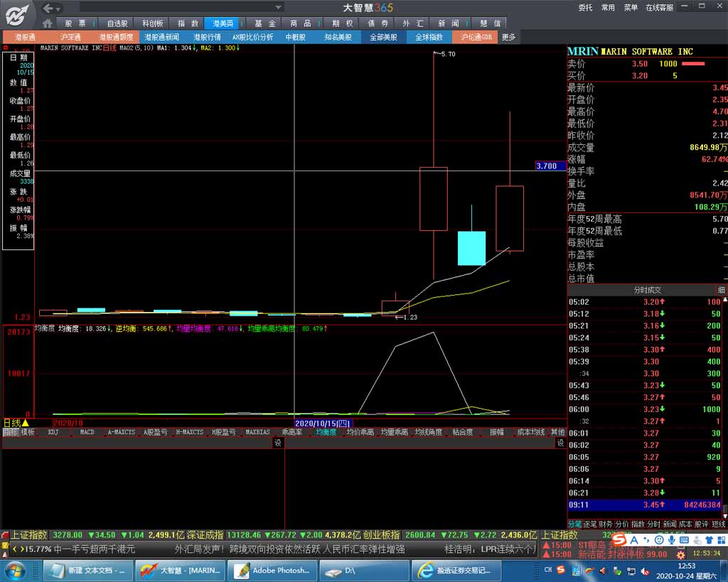Open 沪伦通GDR list
Image resolution: width=728 pixels, height=582 pixels.
pos(476,37)
